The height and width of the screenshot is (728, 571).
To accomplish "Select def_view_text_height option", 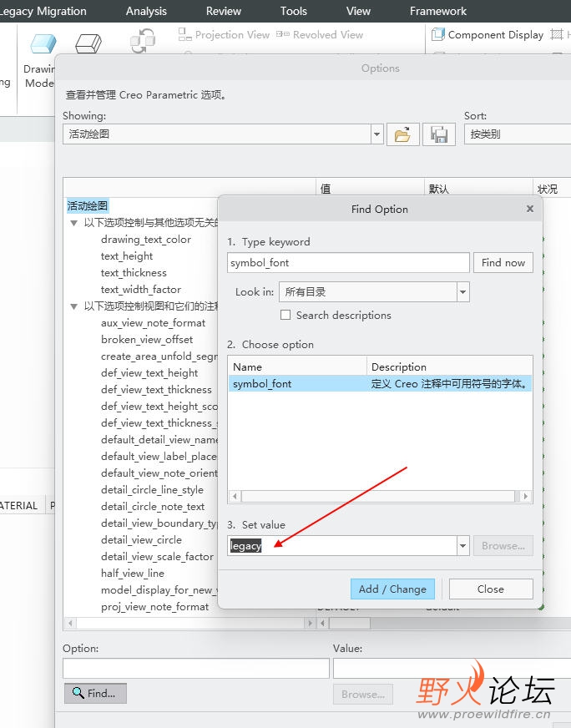I will (149, 373).
